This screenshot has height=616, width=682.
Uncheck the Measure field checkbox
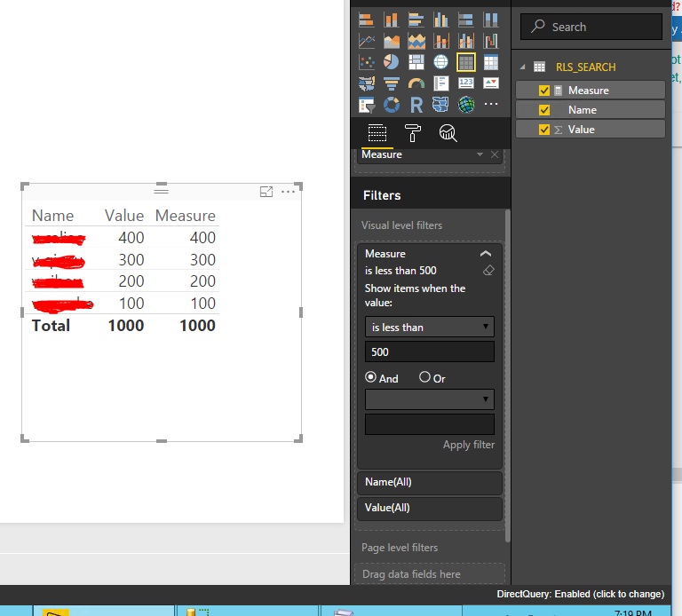click(544, 91)
